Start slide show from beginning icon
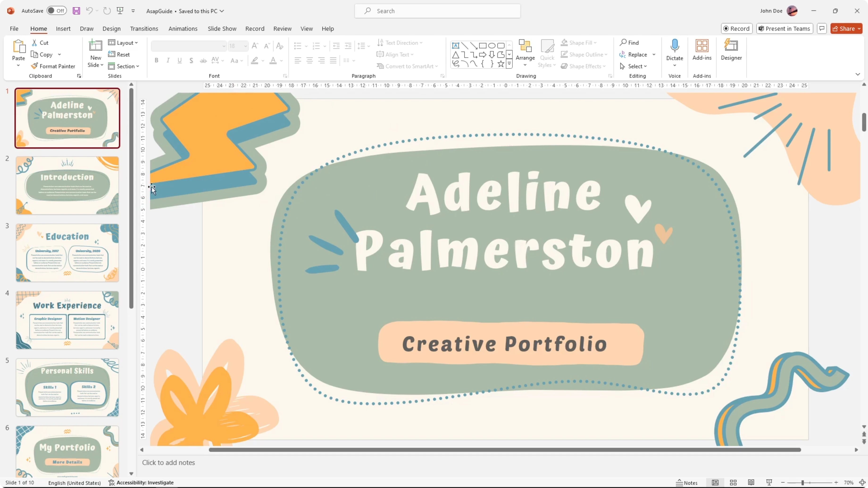 [120, 11]
